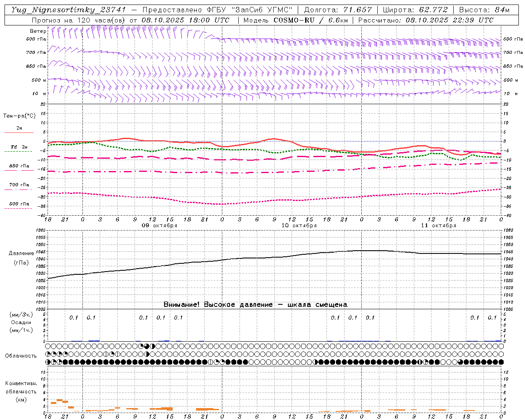Click the 850 гПа temperature legend entry
The height and width of the screenshot is (420, 525).
point(19,166)
